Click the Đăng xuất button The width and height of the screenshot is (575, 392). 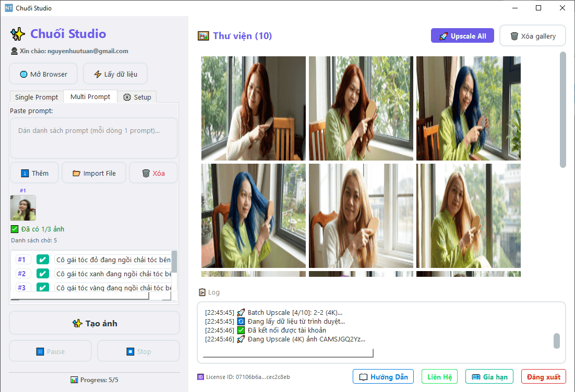coord(543,376)
